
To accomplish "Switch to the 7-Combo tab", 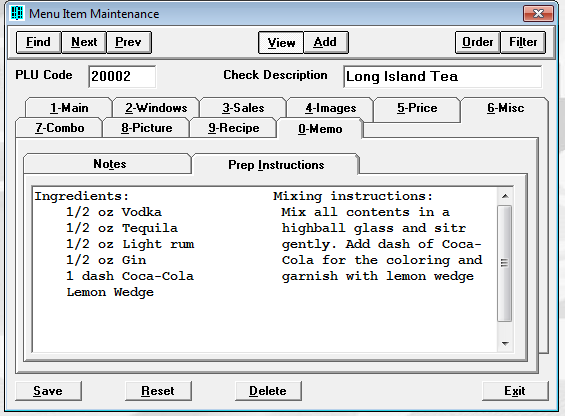I will click(x=59, y=128).
